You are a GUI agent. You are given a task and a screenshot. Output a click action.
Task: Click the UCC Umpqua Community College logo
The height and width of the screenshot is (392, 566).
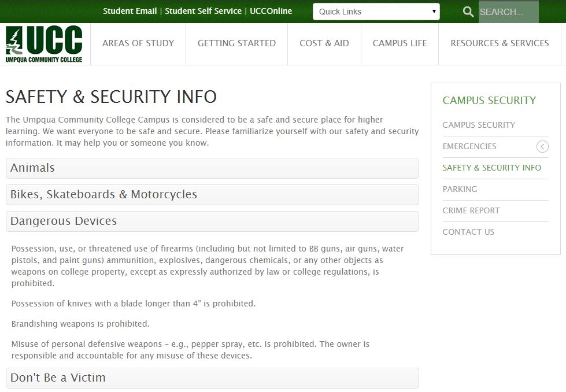coord(44,44)
